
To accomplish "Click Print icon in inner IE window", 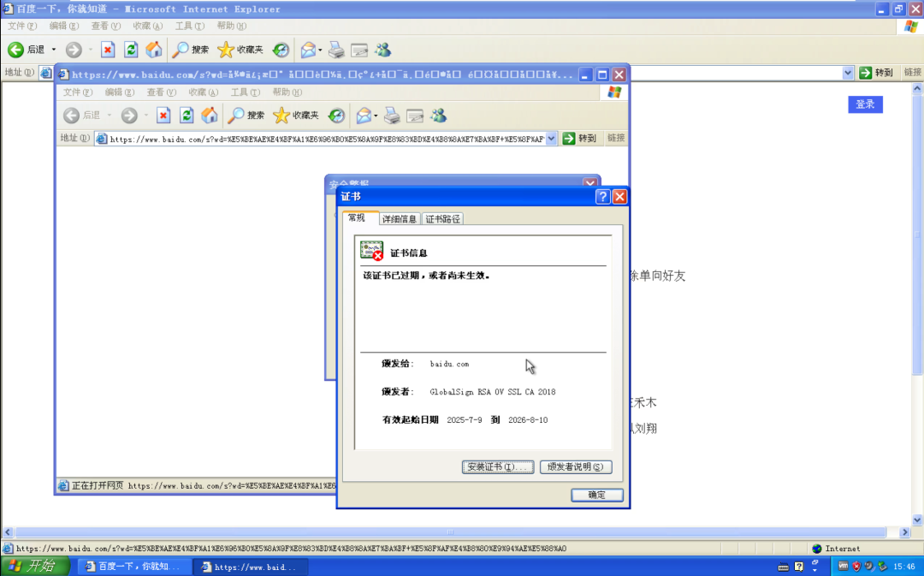I will click(x=392, y=115).
